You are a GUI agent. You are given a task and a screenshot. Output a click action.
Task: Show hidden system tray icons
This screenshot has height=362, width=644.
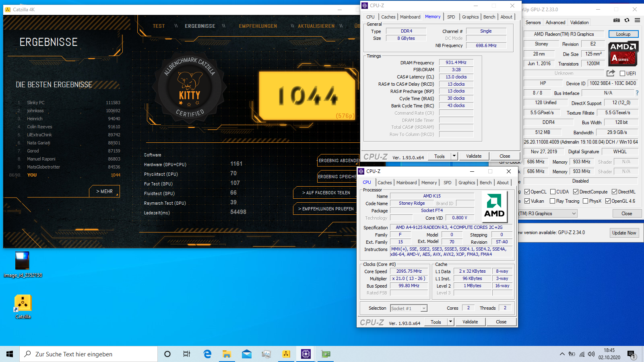[562, 354]
